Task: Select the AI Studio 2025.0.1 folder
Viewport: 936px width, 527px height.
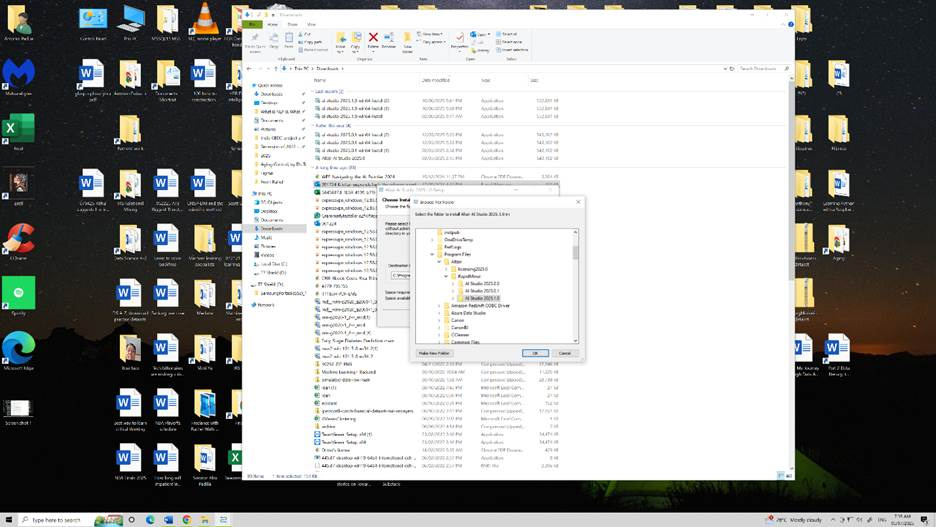Action: [482, 291]
